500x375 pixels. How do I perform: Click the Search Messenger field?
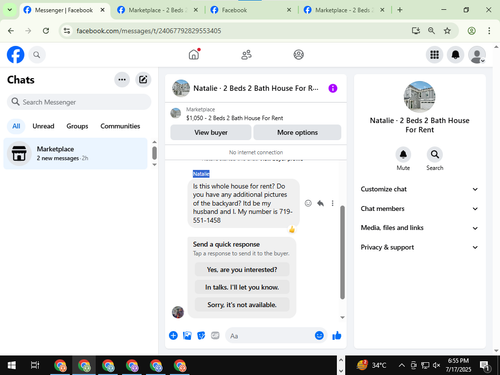[x=79, y=102]
